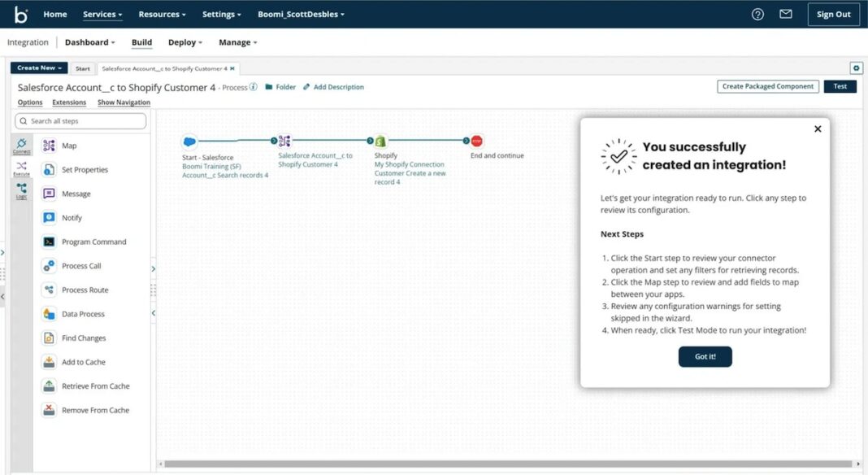Screen dimensions: 868x475
Task: Click the Program Command step icon
Action: (x=49, y=242)
